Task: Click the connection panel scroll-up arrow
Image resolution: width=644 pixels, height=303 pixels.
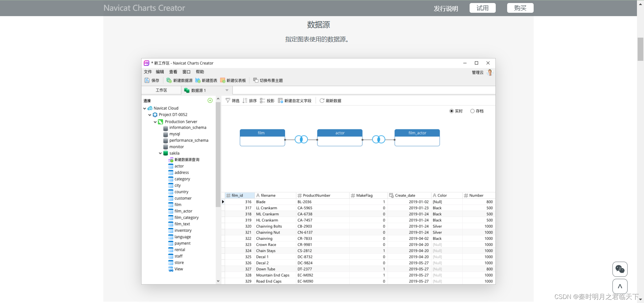Action: point(218,99)
